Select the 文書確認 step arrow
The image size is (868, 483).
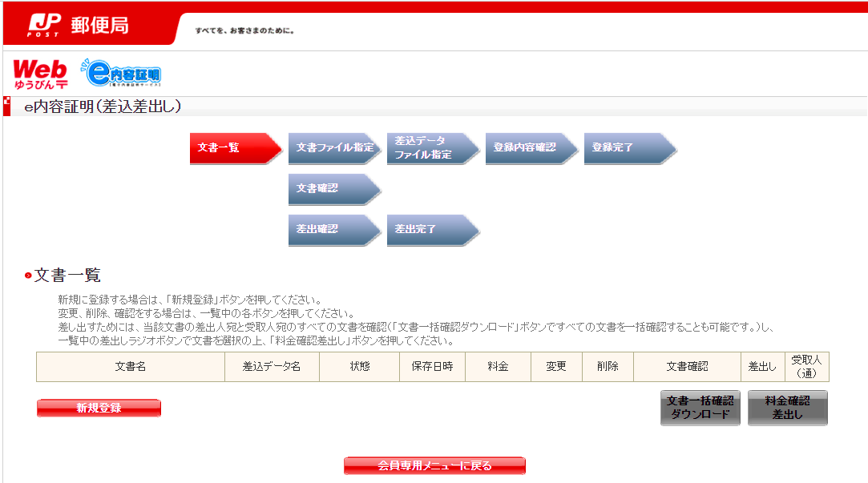click(333, 189)
